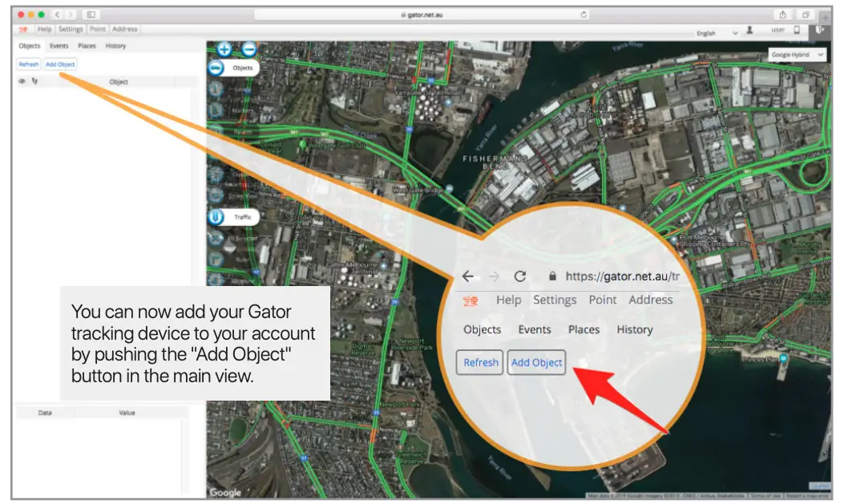Click the Value column header in details table
844x504 pixels.
[x=127, y=413]
